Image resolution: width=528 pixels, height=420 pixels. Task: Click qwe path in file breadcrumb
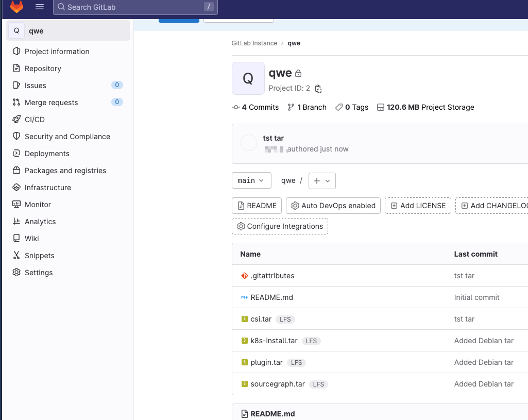[288, 180]
